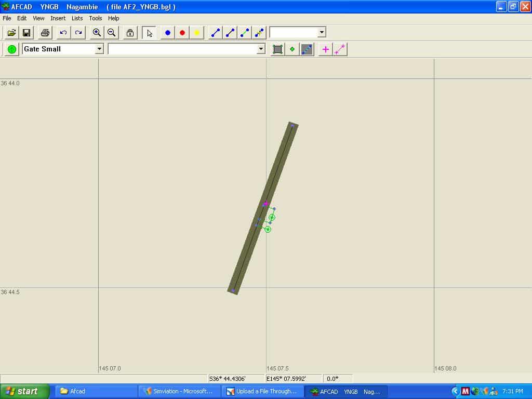The height and width of the screenshot is (399, 532).
Task: Activate the arrow pointer select mode
Action: point(150,33)
